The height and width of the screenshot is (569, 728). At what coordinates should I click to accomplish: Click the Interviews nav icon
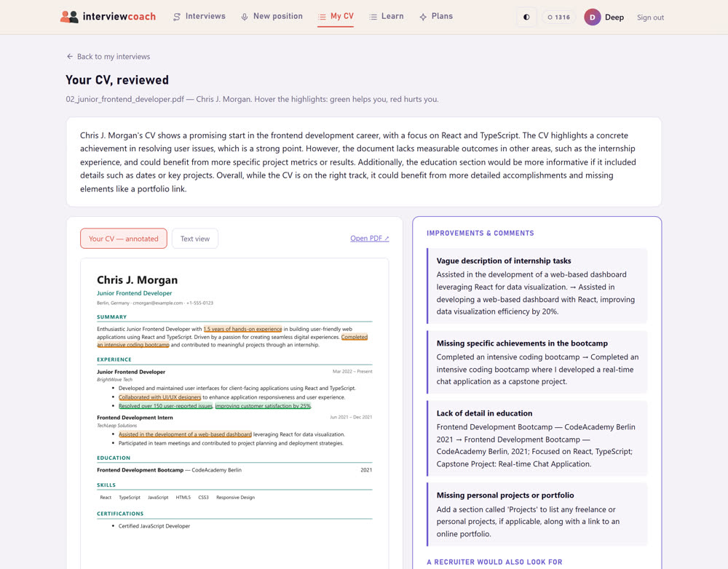tap(176, 17)
